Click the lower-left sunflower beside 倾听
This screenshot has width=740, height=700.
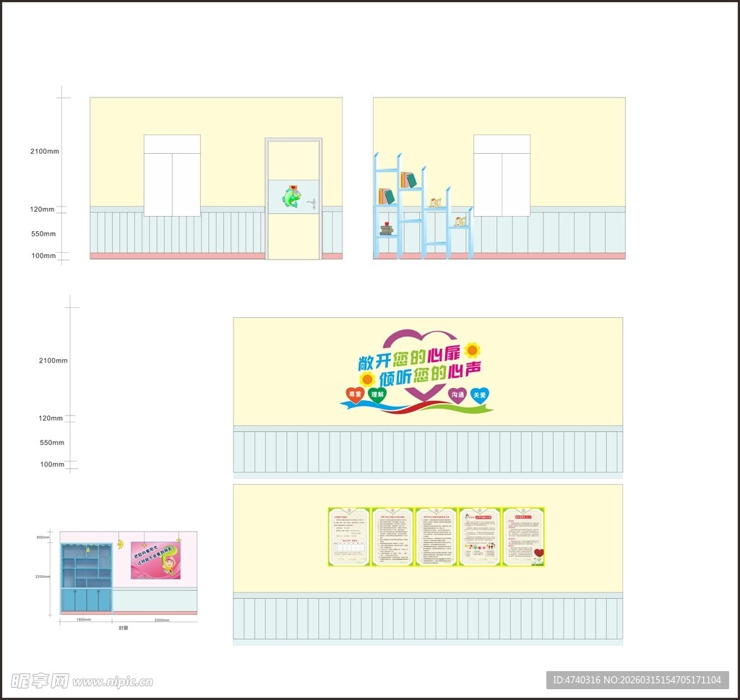[367, 379]
